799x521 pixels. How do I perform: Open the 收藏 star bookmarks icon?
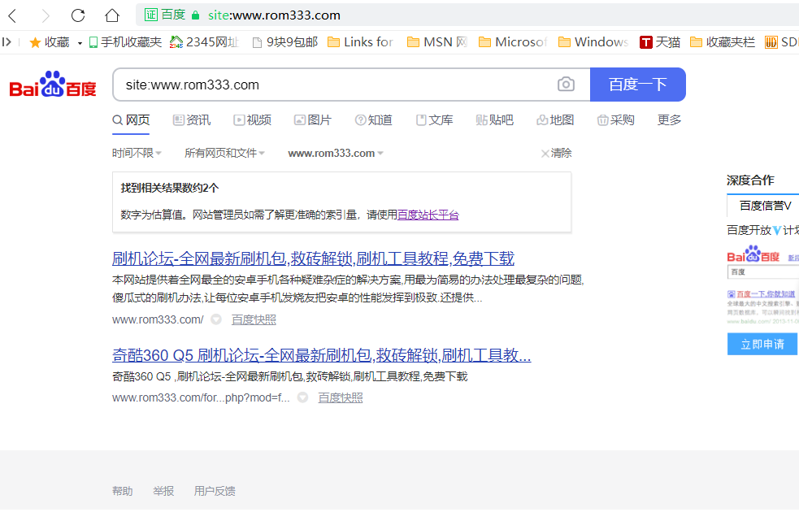coord(49,42)
